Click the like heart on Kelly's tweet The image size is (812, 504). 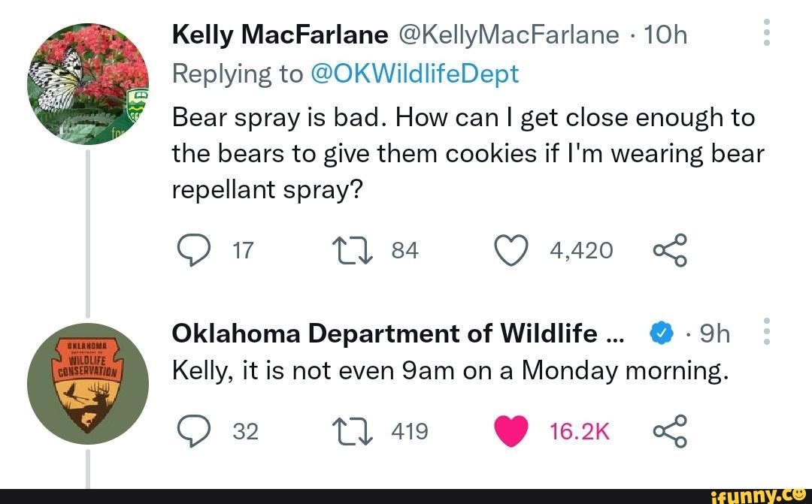click(x=511, y=250)
